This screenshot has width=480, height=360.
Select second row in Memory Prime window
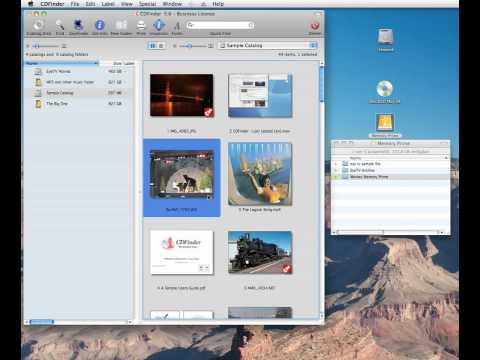coord(390,170)
